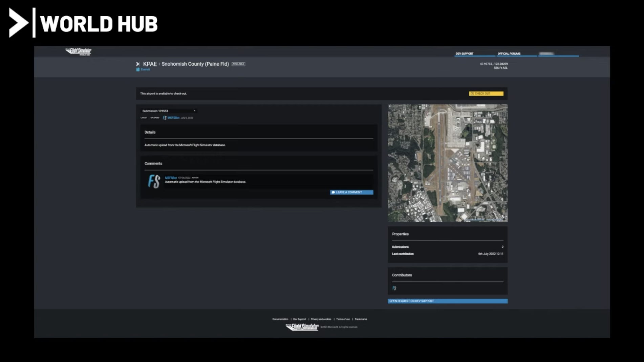Click the FS contributor icon under Contributors
The image size is (644, 362).
click(394, 288)
